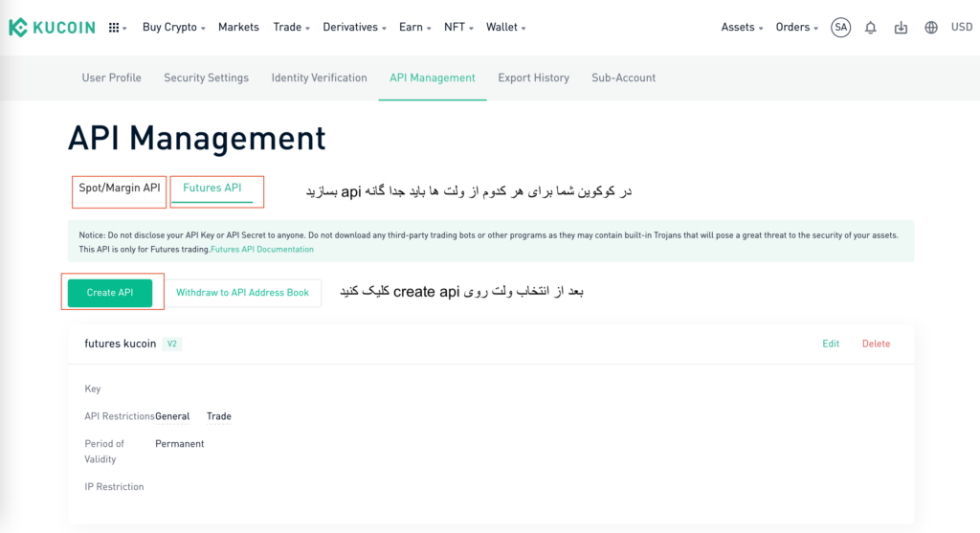980x533 pixels.
Task: Select the Futures API tab
Action: pos(212,189)
